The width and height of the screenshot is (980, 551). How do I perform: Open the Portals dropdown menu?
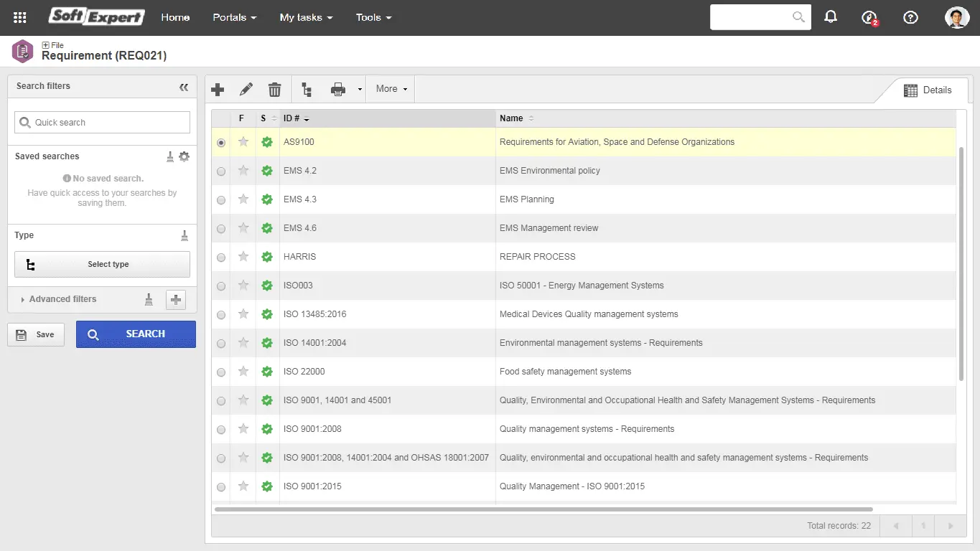(234, 17)
